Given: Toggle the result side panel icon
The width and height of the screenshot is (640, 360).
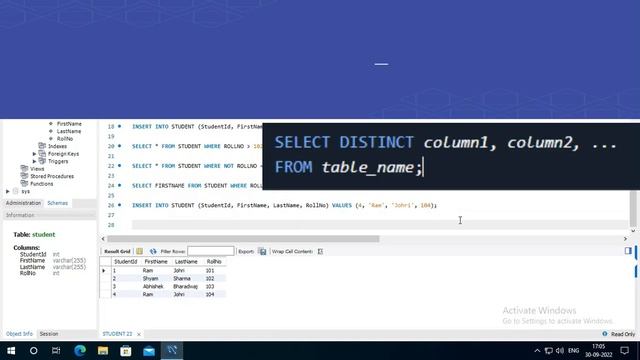Looking at the screenshot, I should point(628,251).
